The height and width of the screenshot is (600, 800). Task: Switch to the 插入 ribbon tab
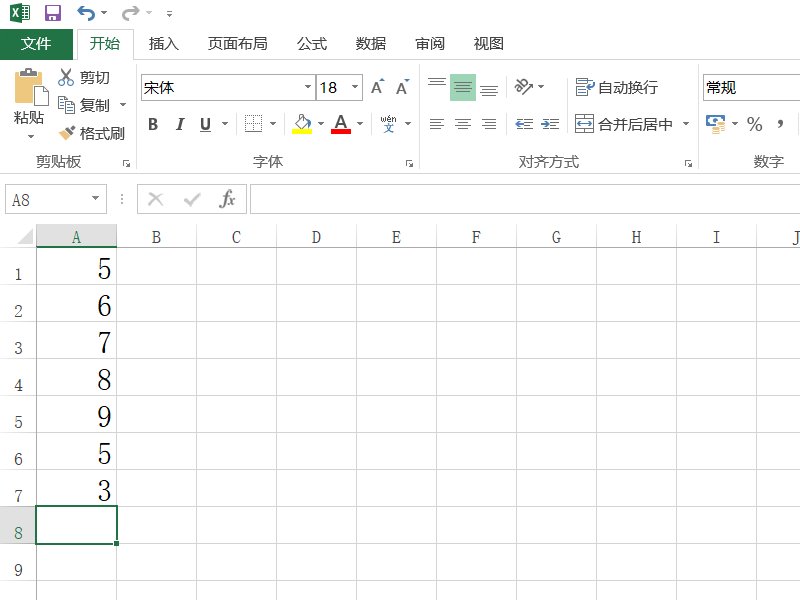point(163,44)
